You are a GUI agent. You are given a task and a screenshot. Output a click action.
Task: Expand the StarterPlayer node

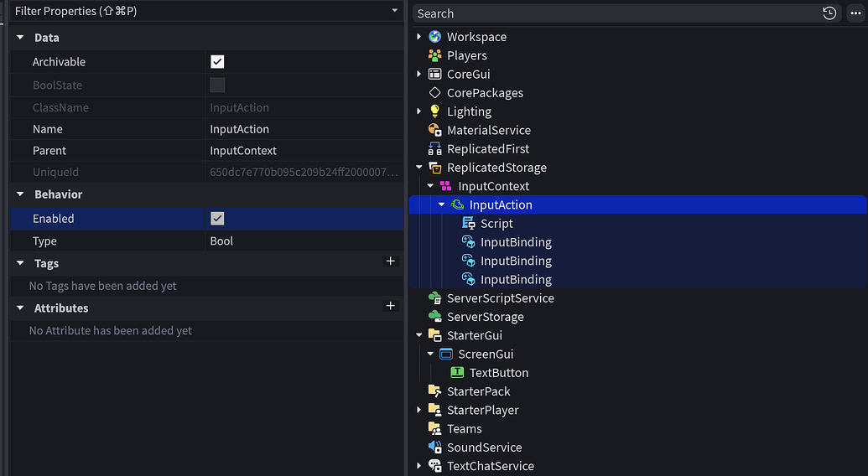coord(419,410)
